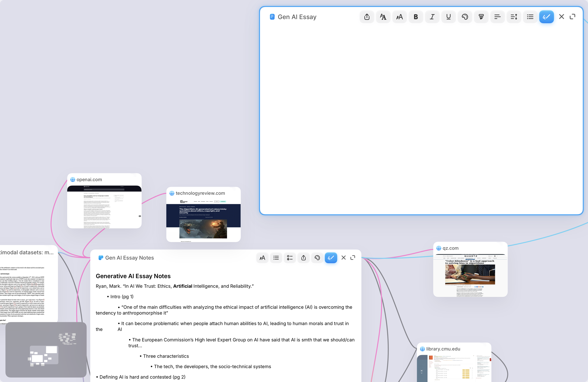The width and height of the screenshot is (588, 382).
Task: Expand the Gen AI Essay card to full view
Action: click(572, 17)
